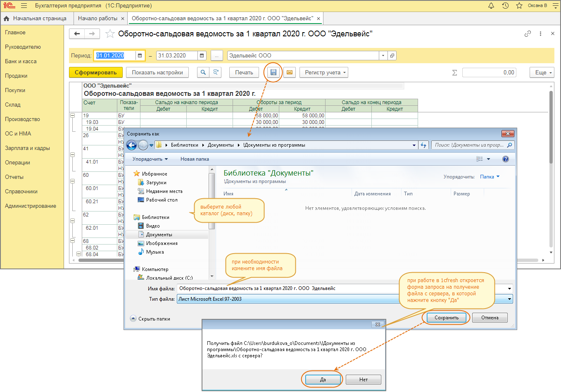Select Рабочий стол in the navigation tree

pyautogui.click(x=157, y=200)
